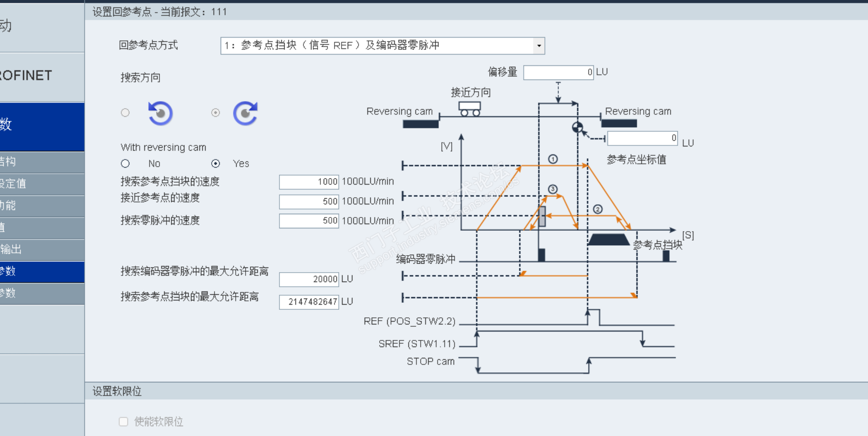Choose the counter-clockwise search direction radio button
The image size is (868, 436).
click(x=125, y=113)
